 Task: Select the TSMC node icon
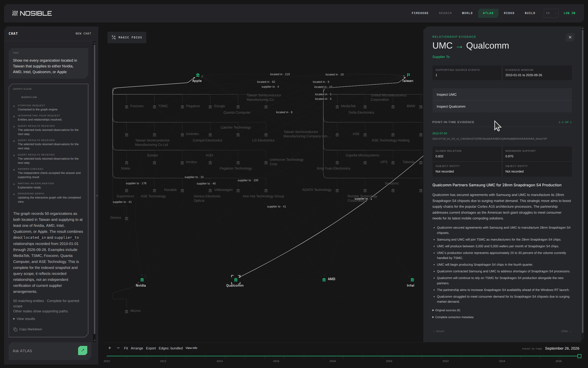pyautogui.click(x=155, y=107)
